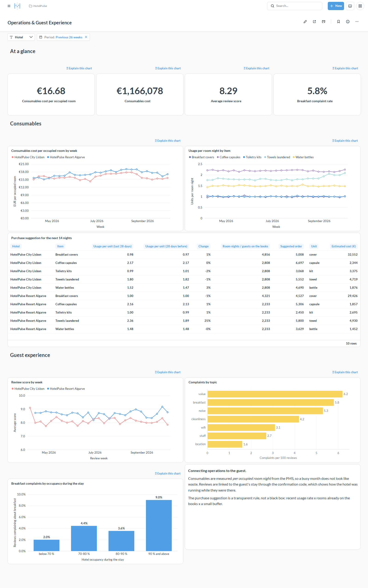The image size is (368, 588).
Task: Open the sharing icon with the outward arrow
Action: tap(314, 22)
